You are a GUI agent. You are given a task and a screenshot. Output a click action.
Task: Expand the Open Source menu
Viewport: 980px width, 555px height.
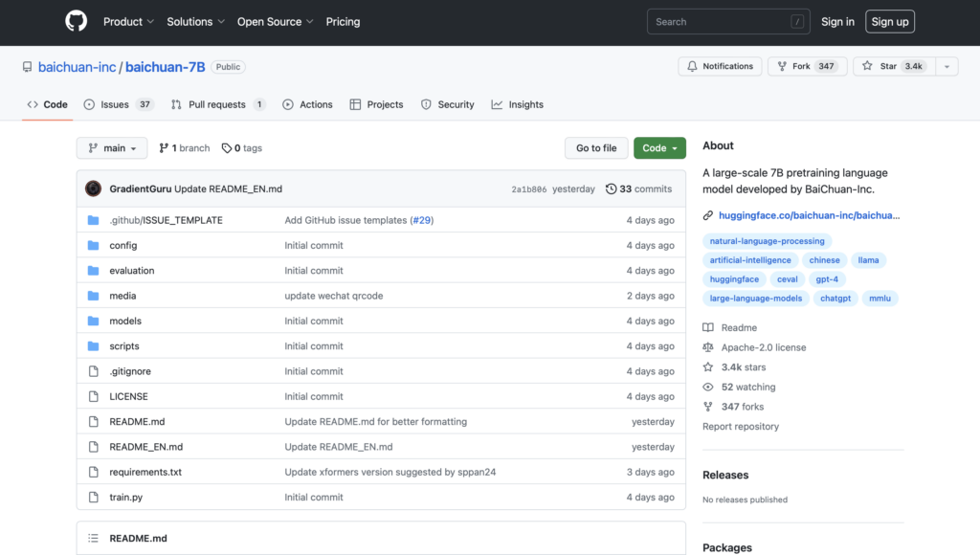[x=275, y=22]
